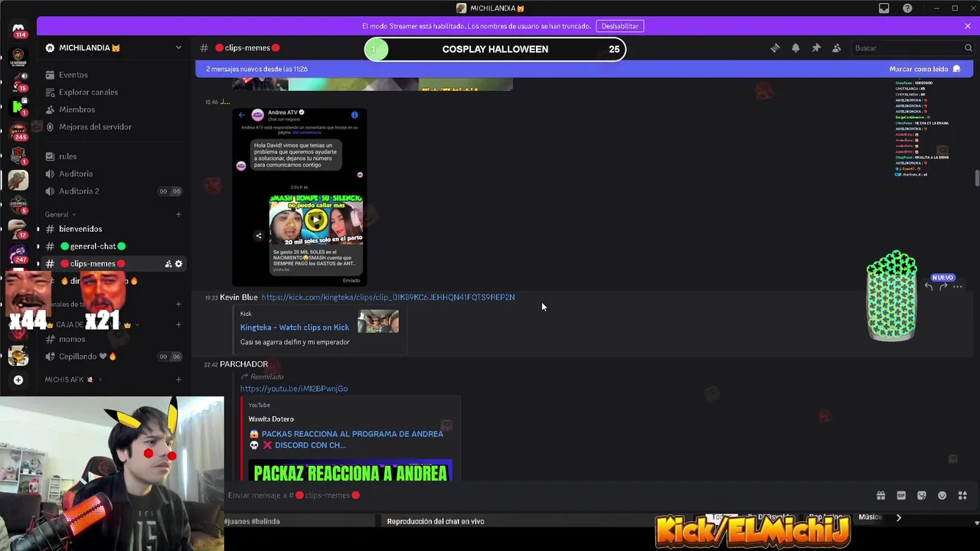Screen dimensions: 980x551
Task: Click the chat scrollbar thumb
Action: click(977, 178)
